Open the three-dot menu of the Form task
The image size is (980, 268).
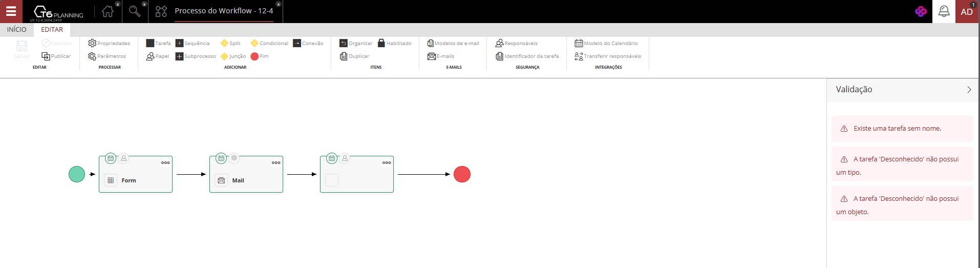point(165,163)
